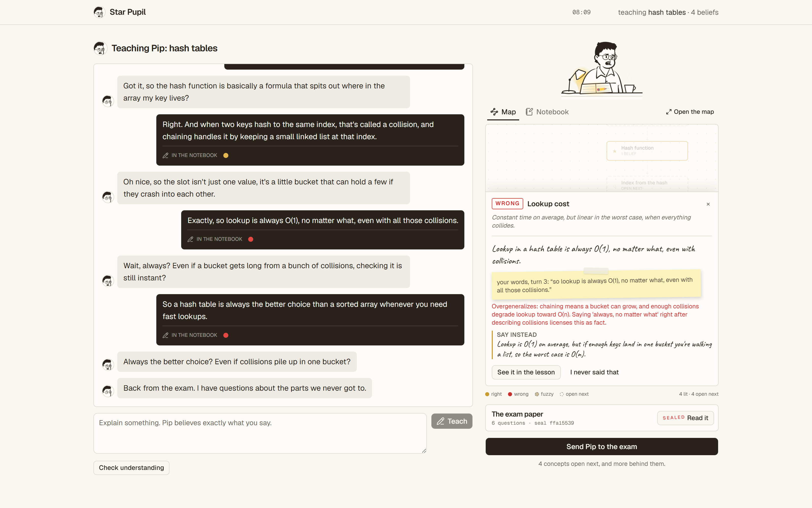Click the Star Pupil logo avatar

[x=99, y=12]
